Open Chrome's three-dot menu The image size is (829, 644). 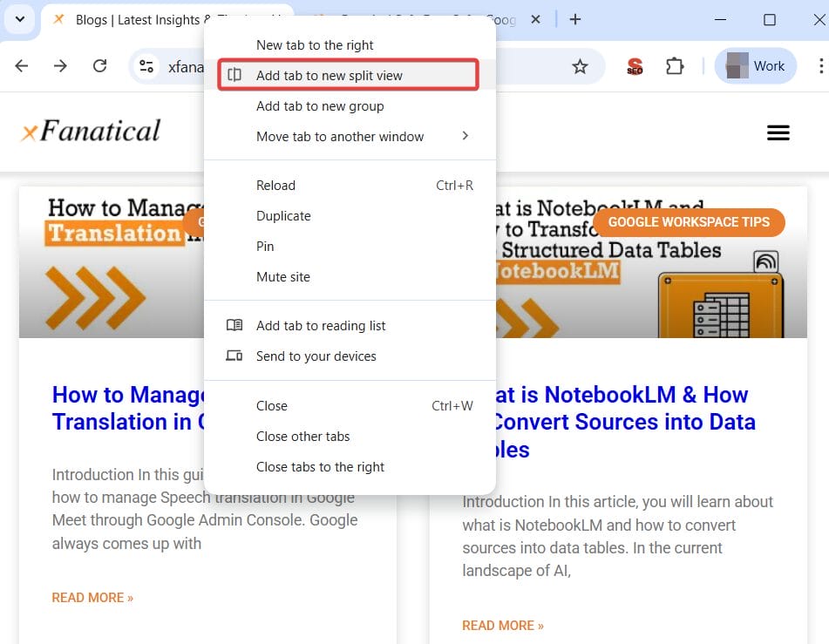coord(820,66)
